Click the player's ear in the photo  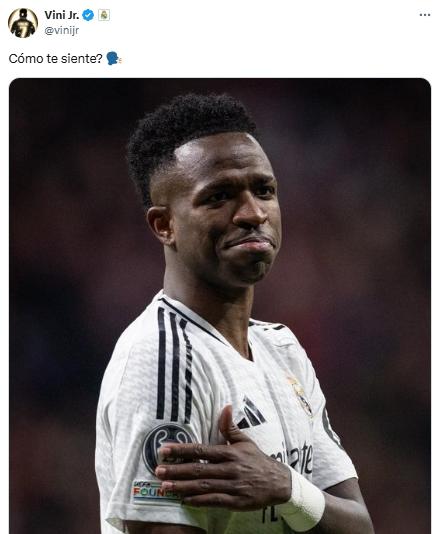160,225
